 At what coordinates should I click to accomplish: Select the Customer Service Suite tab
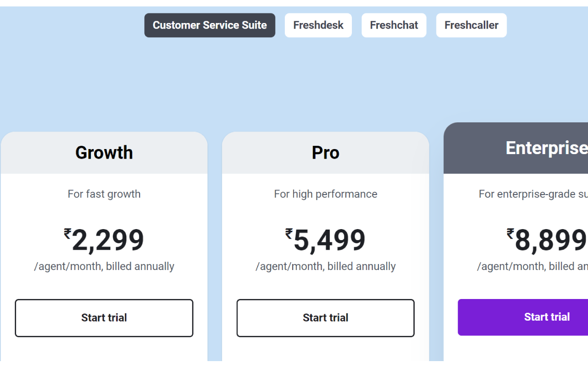(x=209, y=25)
